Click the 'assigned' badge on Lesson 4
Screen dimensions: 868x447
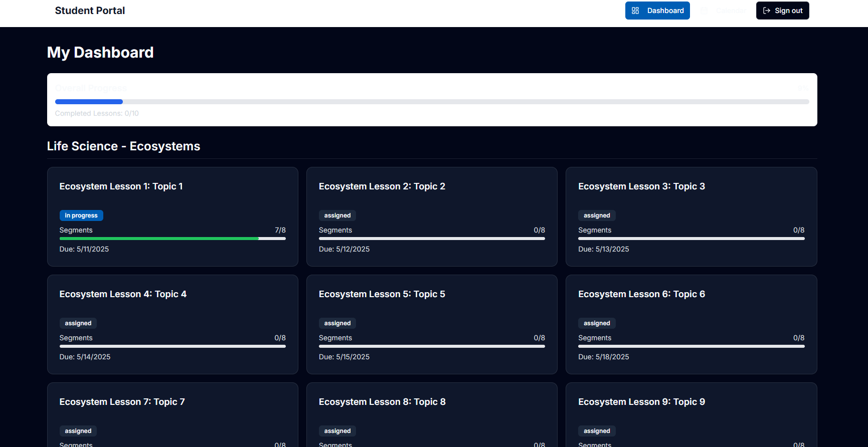78,323
